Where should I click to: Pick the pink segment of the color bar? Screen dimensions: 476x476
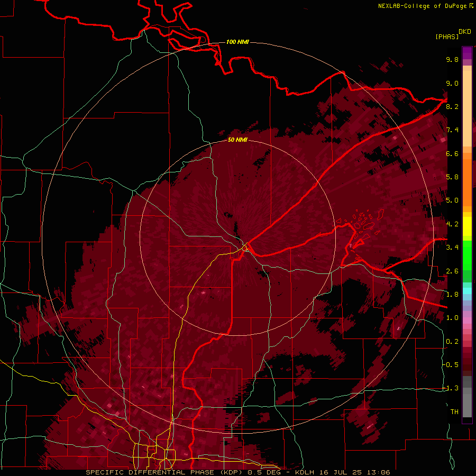pyautogui.click(x=467, y=321)
